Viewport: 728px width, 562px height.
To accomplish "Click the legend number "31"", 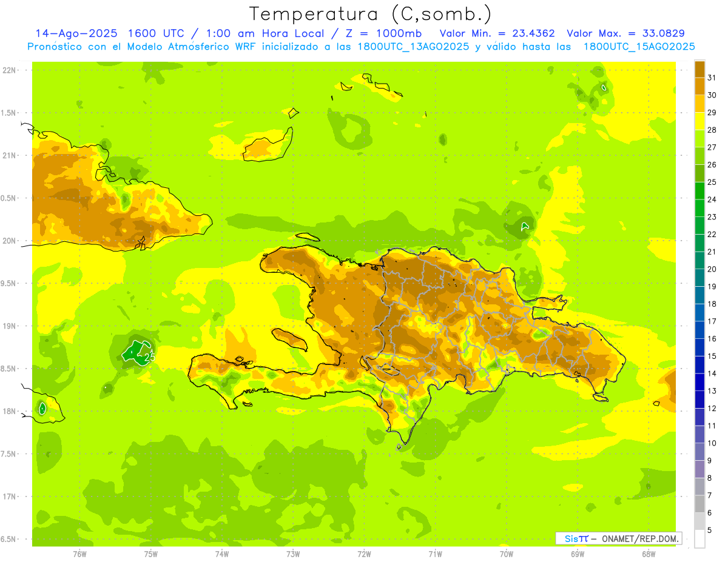I will click(x=712, y=78).
